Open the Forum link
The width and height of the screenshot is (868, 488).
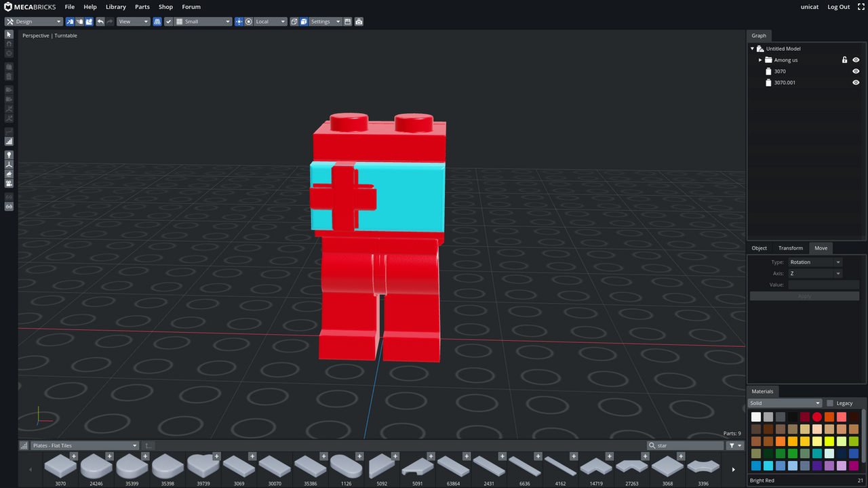click(191, 7)
